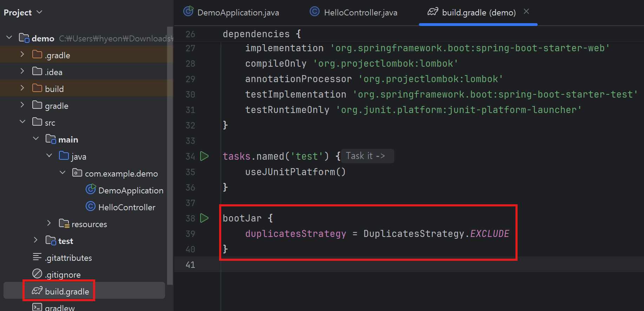The image size is (644, 311).
Task: Click the gradle folder icon
Action: 37,105
